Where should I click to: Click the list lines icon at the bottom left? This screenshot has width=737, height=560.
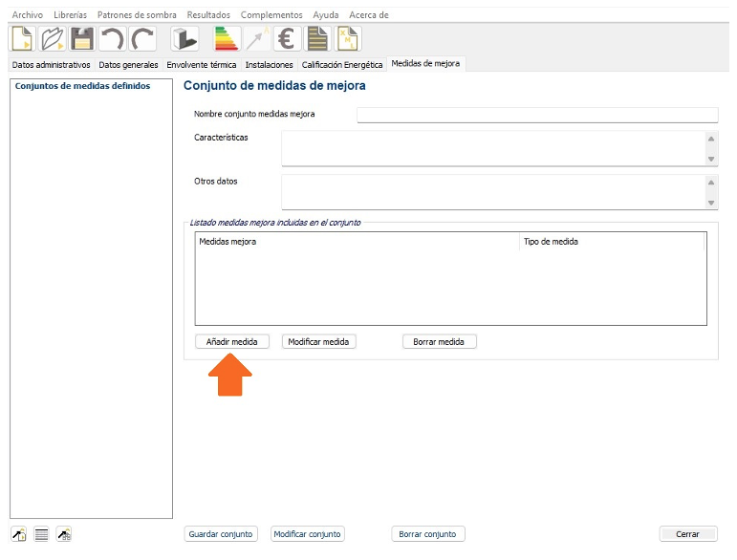41,534
